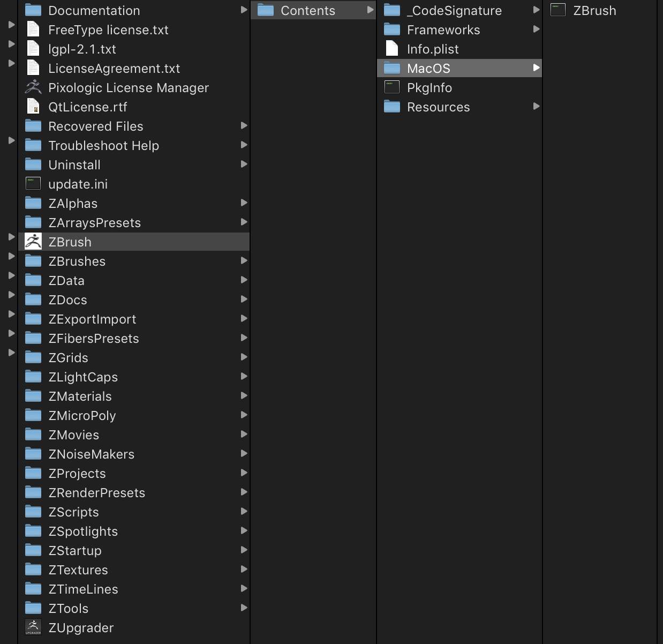Click the Pixologic License Manager icon
The image size is (663, 644).
pyautogui.click(x=33, y=87)
